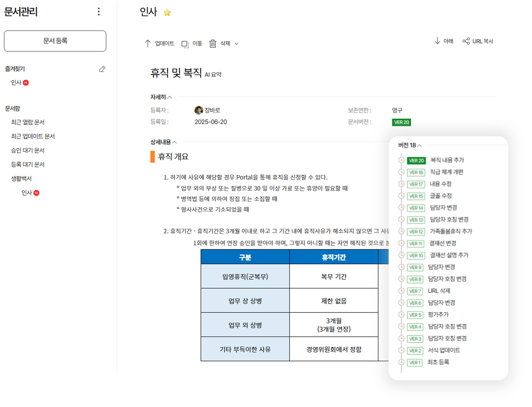Collapse the 상세내용 section

point(174,142)
